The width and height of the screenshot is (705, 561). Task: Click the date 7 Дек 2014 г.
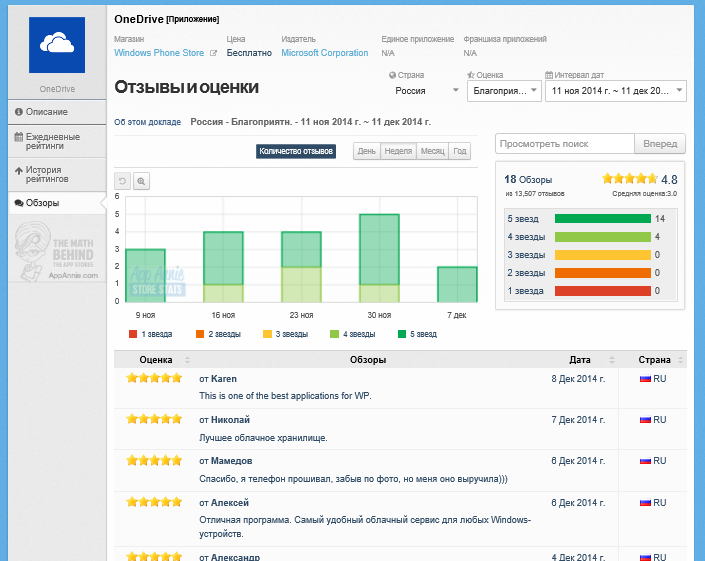coord(578,420)
